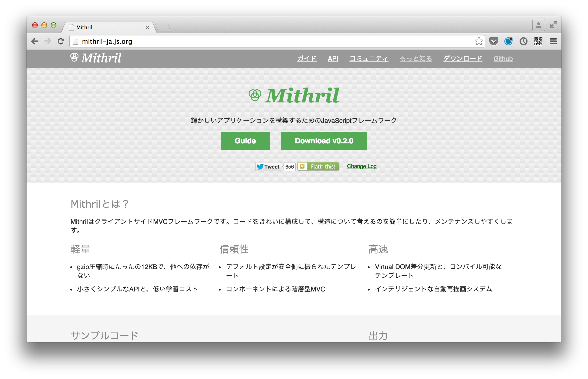Viewport: 588px width, 379px height.
Task: Open the ガイド menu item
Action: point(307,59)
